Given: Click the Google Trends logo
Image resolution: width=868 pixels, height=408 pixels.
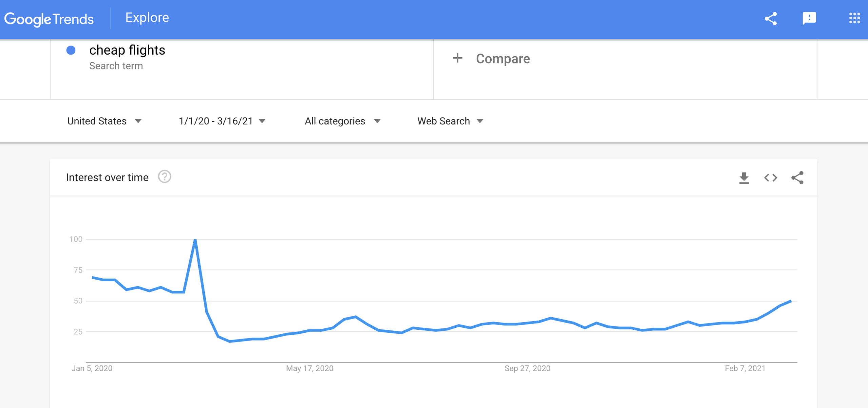Looking at the screenshot, I should (x=50, y=19).
